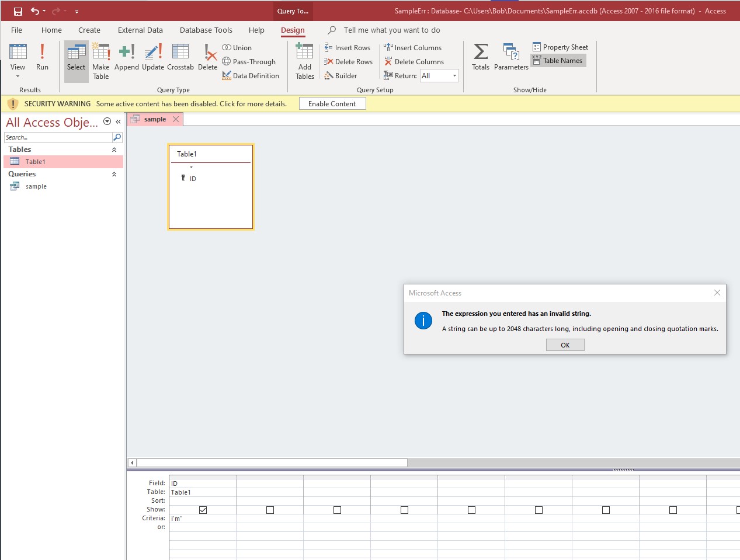Open the Property Sheet
Viewport: 740px width, 560px height.
tap(560, 47)
